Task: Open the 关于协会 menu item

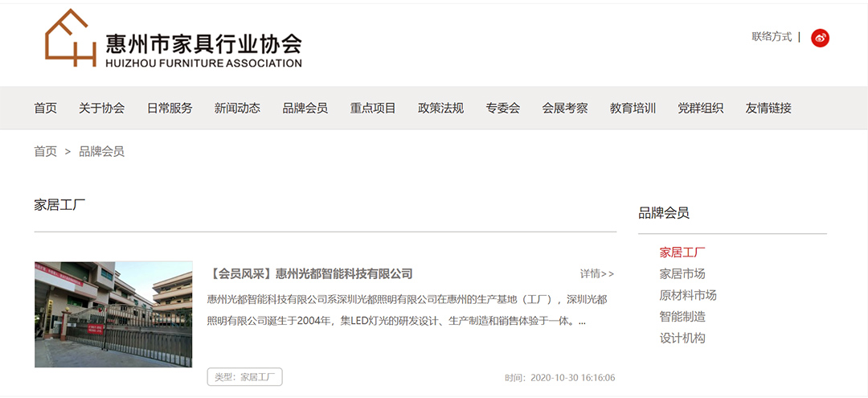Action: [x=101, y=109]
